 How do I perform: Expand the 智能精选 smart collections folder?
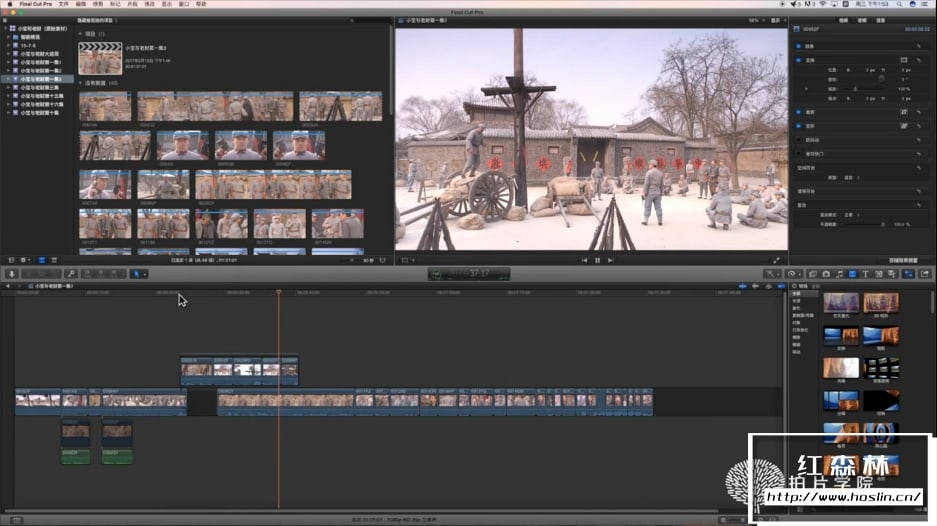(x=8, y=37)
